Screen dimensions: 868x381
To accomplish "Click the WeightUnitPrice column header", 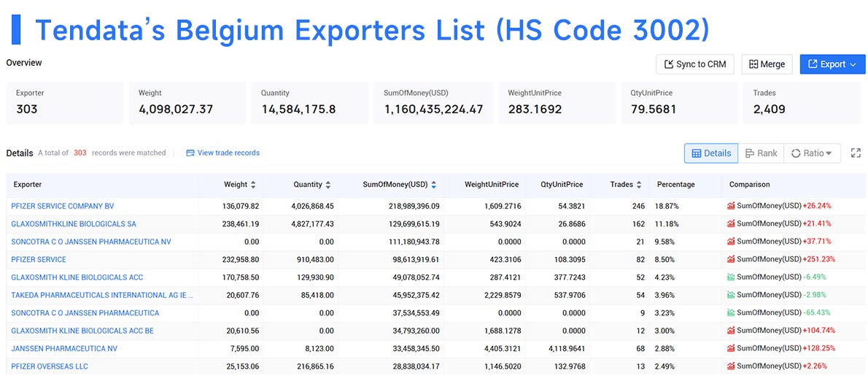I will click(492, 185).
